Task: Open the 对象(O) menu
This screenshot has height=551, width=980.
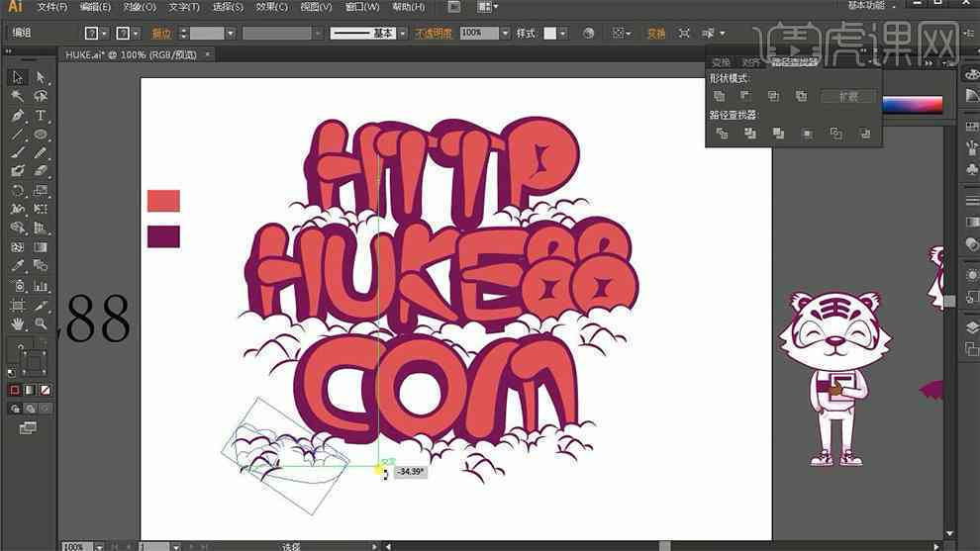Action: coord(140,7)
